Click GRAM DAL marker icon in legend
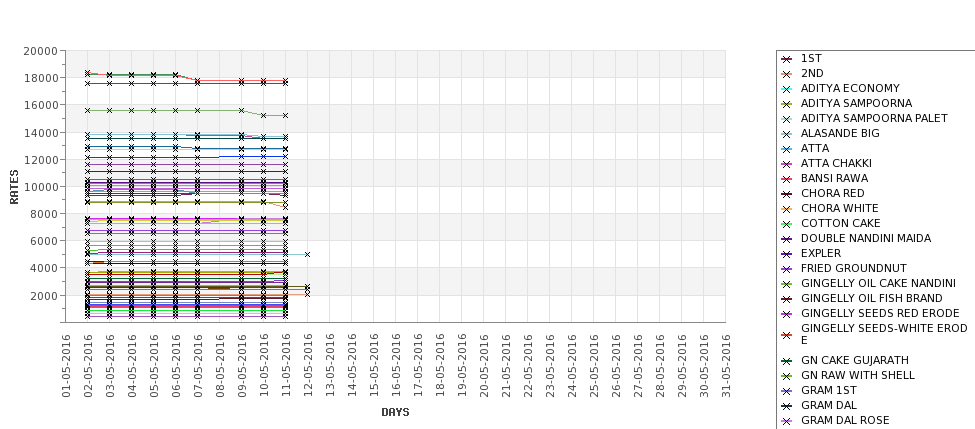Viewport: 975px width, 429px height. 787,405
